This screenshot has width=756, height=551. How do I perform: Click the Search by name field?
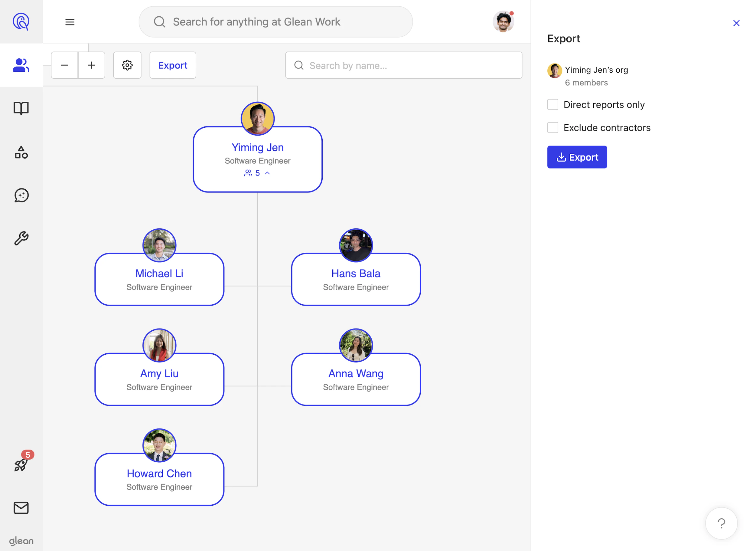coord(404,65)
